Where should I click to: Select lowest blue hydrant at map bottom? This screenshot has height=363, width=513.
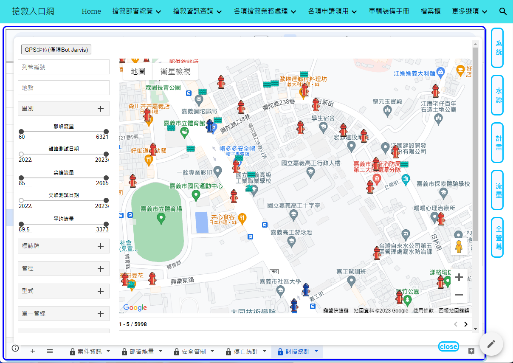tap(294, 306)
